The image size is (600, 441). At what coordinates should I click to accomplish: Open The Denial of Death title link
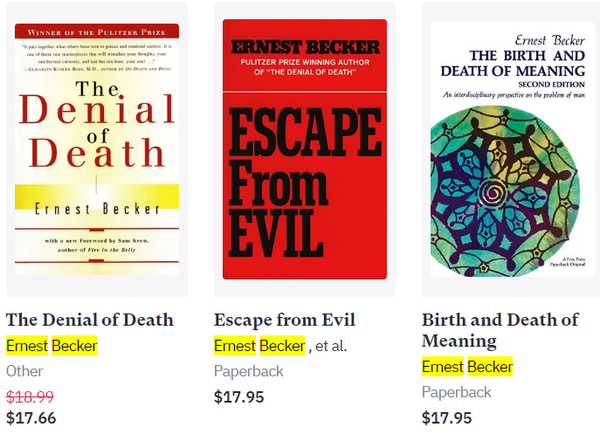(x=90, y=320)
